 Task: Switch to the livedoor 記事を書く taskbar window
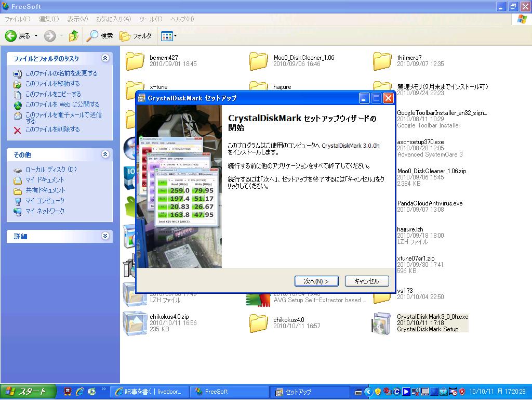(149, 392)
